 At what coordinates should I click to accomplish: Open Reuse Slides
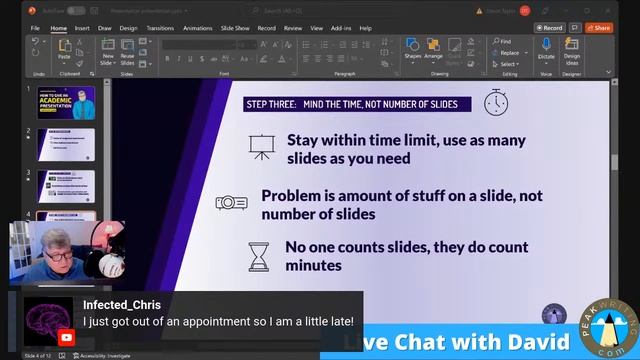(x=127, y=52)
